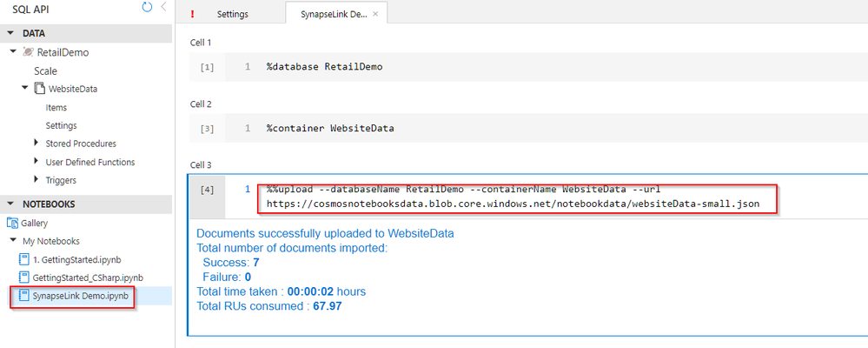
Task: Click the 1. GettingStarted.ipynb notebook icon
Action: 23,259
